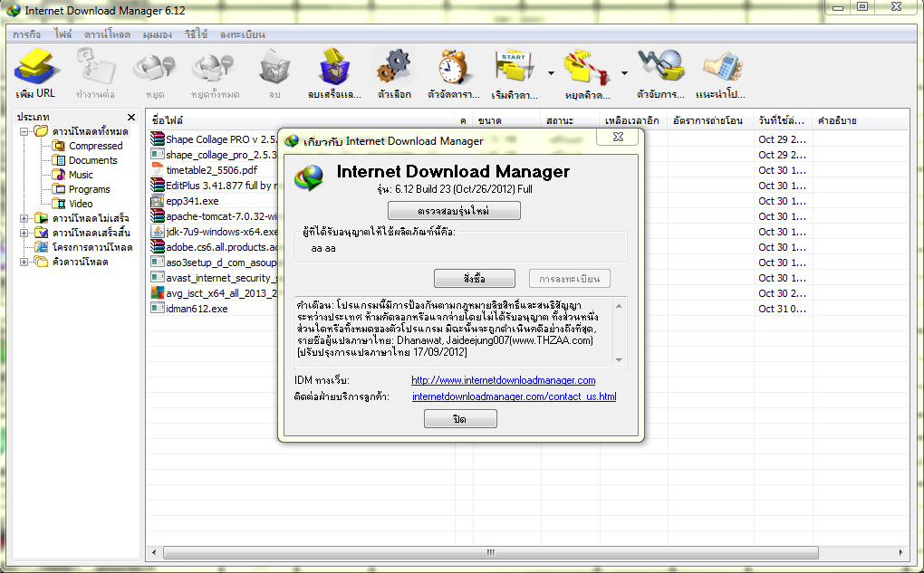Open the File menu (ไฟล์)
This screenshot has width=924, height=573.
click(x=63, y=34)
